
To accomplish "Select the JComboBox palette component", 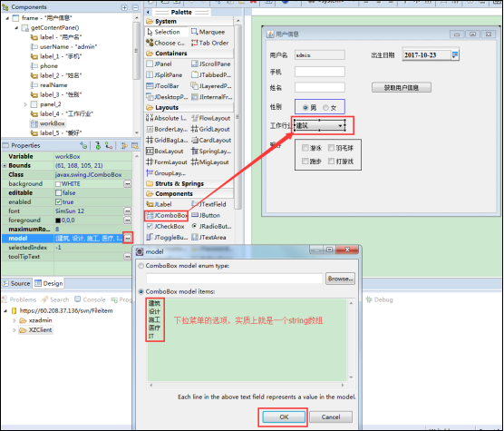I will (x=167, y=216).
